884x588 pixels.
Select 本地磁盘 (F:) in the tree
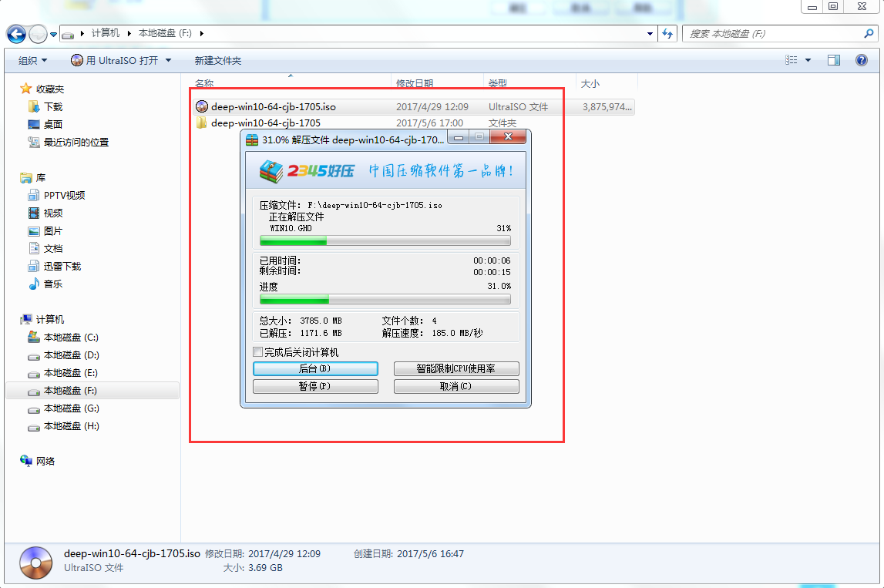[92, 391]
